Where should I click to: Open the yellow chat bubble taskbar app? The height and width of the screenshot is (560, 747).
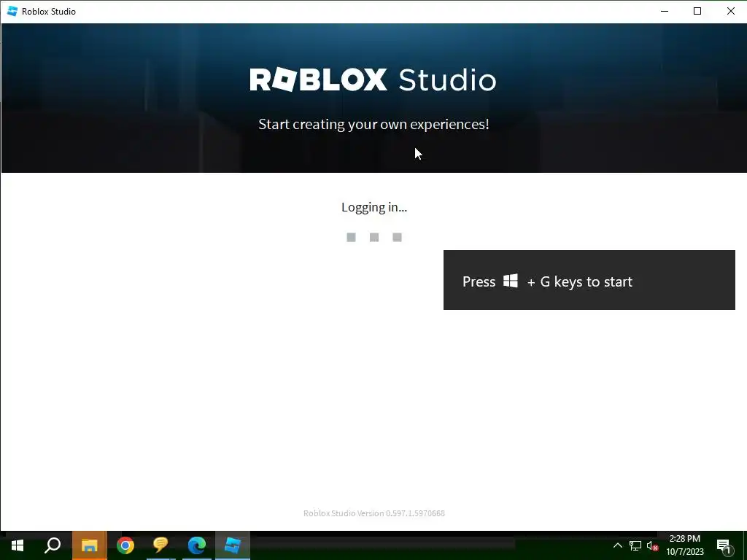point(160,545)
